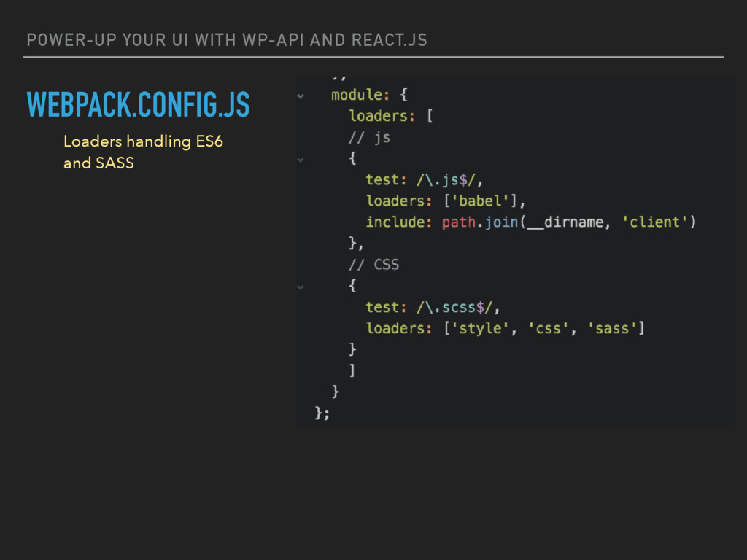Click the 'Loaders handling ES6' subtitle line

(x=143, y=141)
